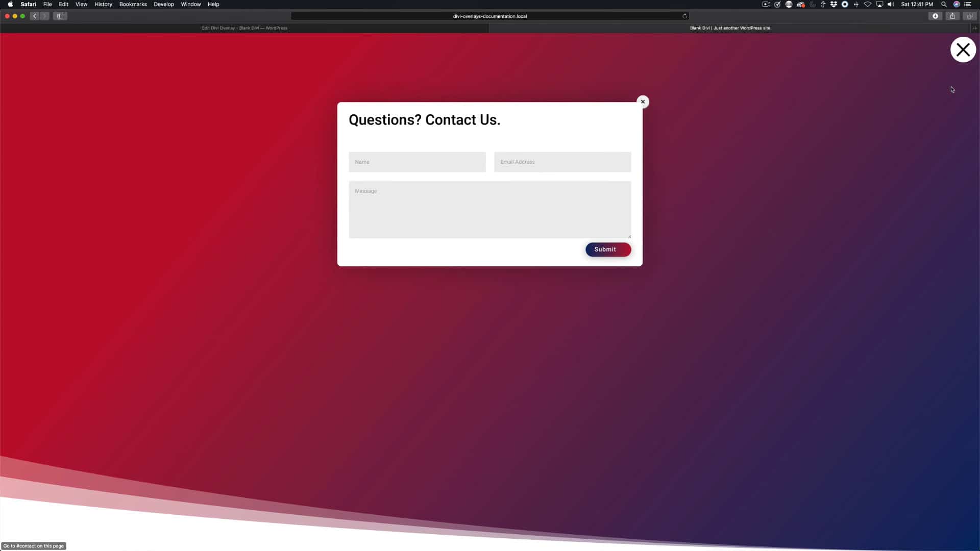980x551 pixels.
Task: Open the Develop menu
Action: pos(163,4)
